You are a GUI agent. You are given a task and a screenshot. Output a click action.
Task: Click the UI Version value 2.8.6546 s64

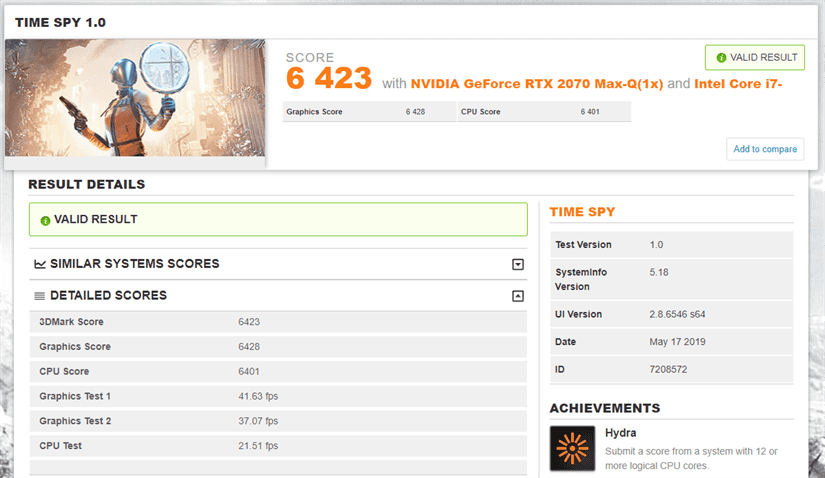coord(677,314)
